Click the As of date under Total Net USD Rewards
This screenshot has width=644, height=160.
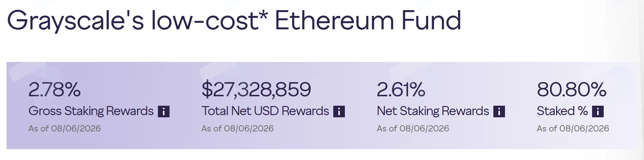[x=238, y=129]
